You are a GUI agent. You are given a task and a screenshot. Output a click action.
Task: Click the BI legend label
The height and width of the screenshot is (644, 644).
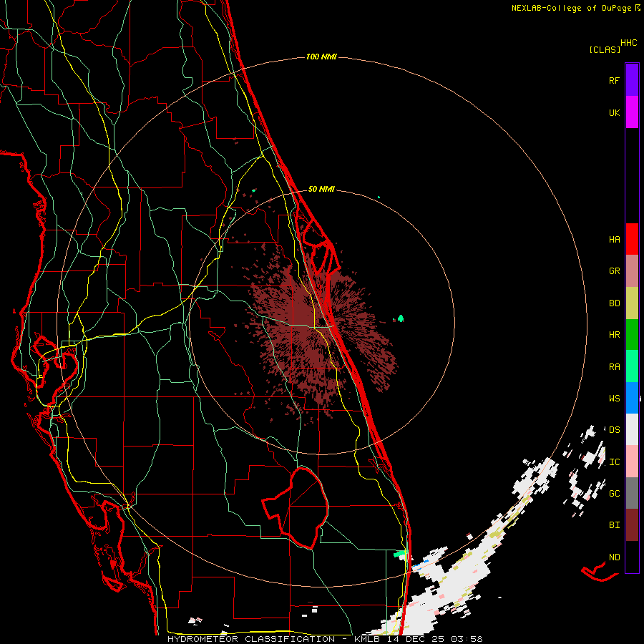pyautogui.click(x=614, y=525)
